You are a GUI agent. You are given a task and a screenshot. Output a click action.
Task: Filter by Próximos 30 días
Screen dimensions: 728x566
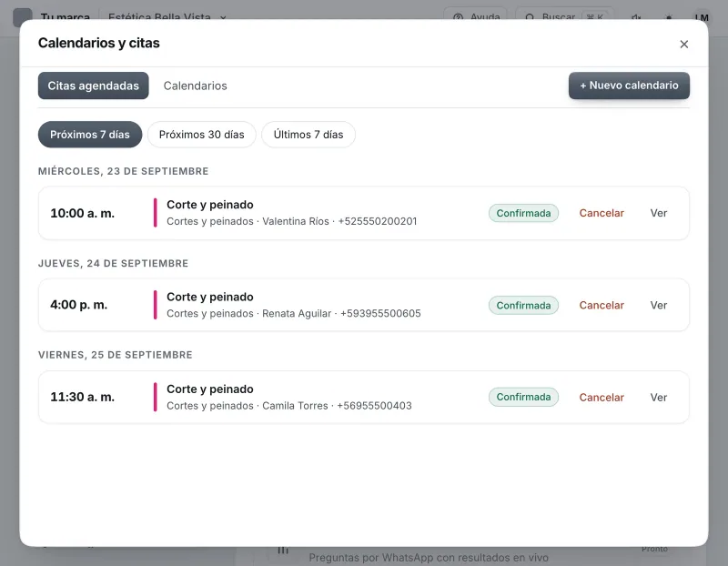[x=201, y=135]
